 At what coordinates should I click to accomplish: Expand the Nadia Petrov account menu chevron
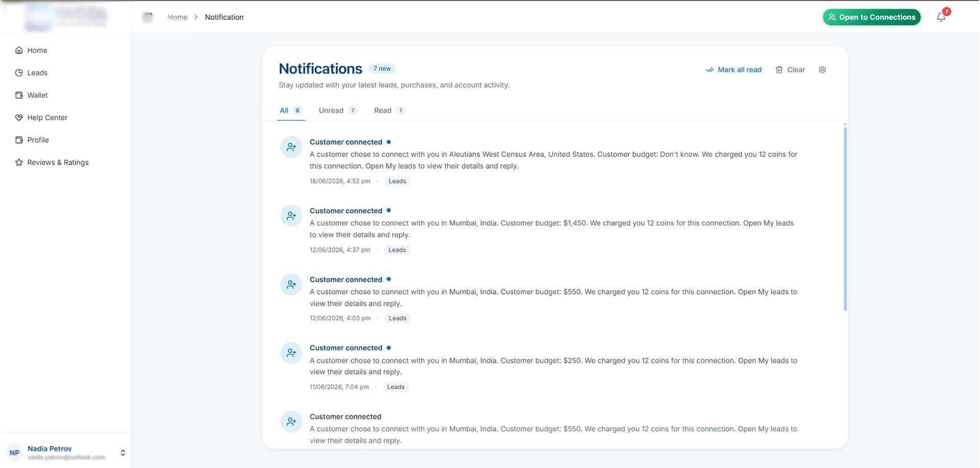tap(123, 453)
